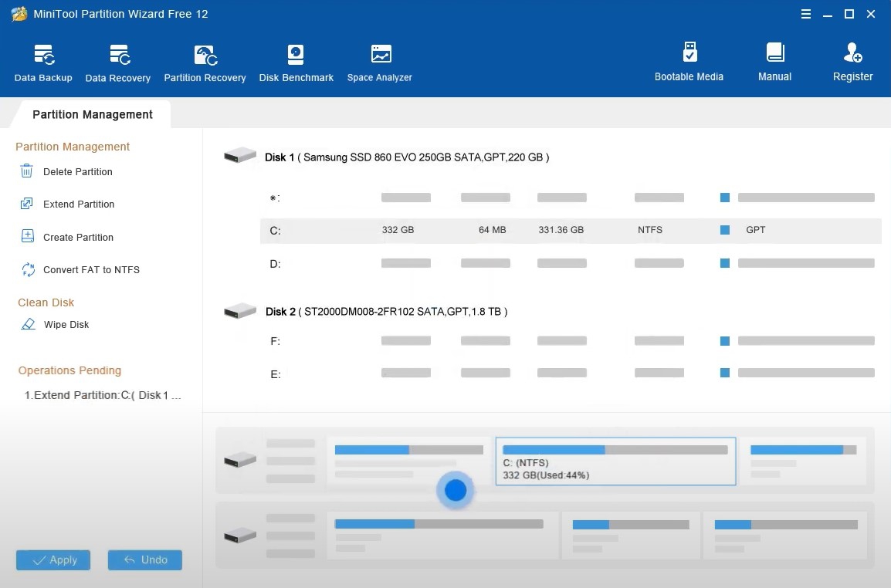Select the Wipe Disk option
Image resolution: width=891 pixels, height=588 pixels.
[66, 324]
